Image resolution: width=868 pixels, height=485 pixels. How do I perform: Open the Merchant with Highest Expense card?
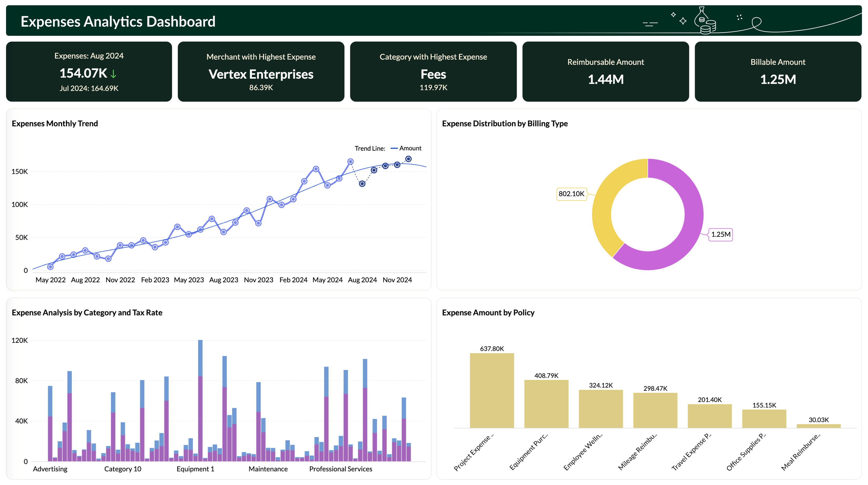tap(261, 72)
